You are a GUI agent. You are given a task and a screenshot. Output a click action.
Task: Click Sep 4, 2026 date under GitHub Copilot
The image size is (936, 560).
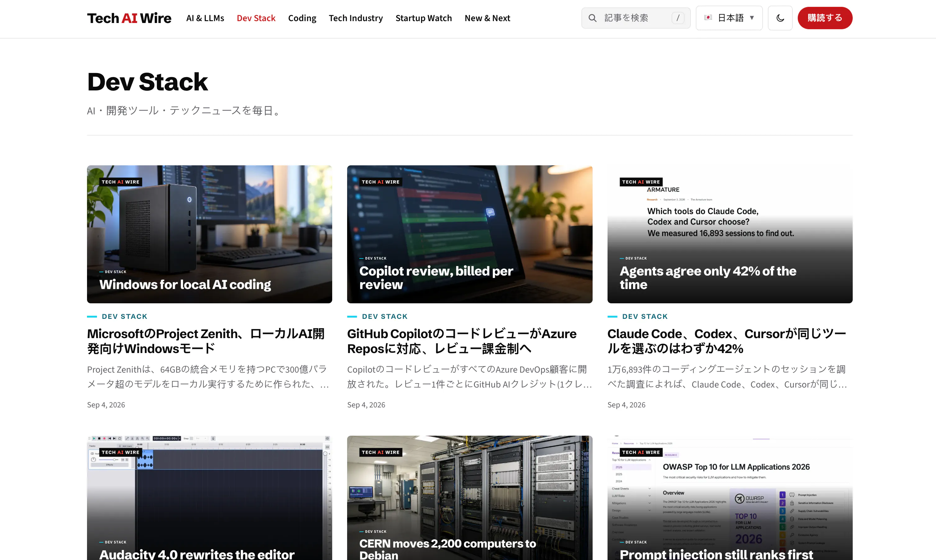click(x=366, y=405)
